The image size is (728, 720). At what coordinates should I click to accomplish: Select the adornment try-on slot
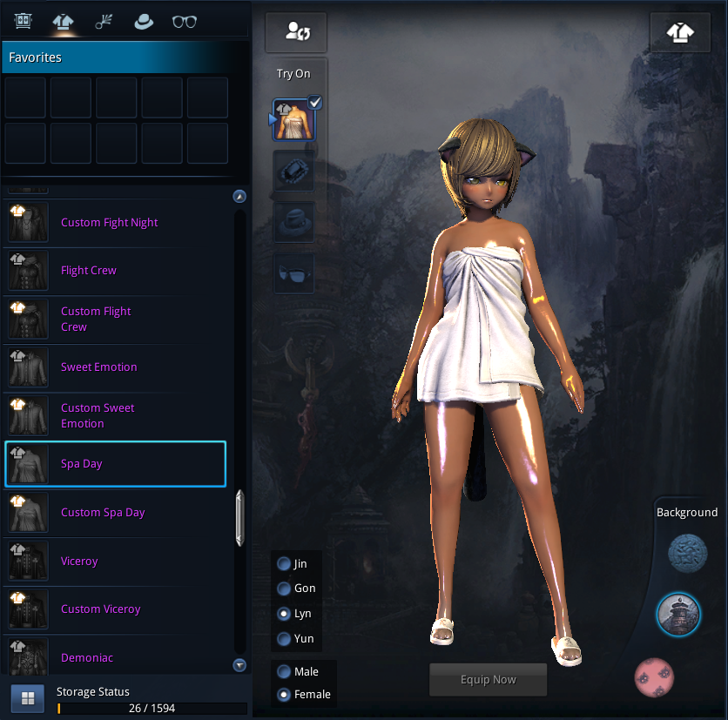point(293,172)
